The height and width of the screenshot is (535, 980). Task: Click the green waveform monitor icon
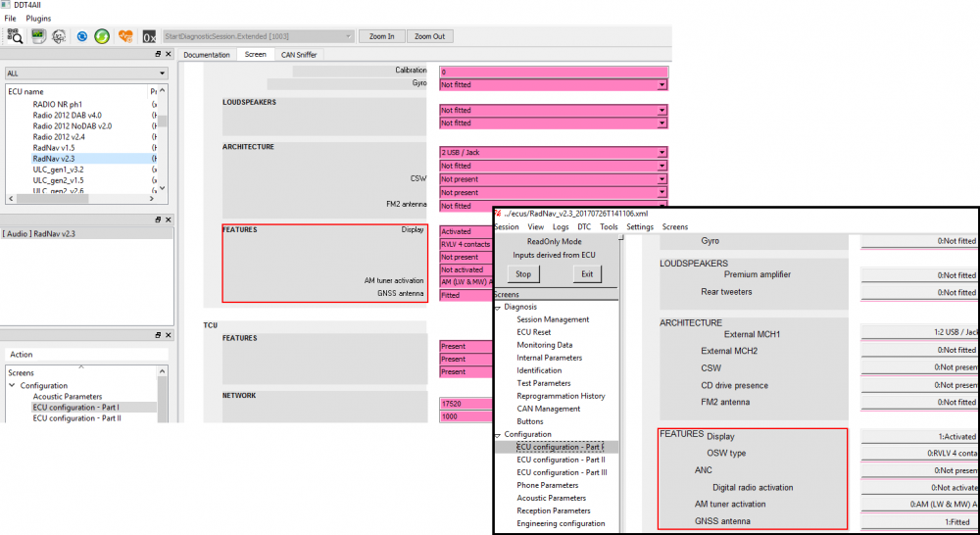coord(38,36)
